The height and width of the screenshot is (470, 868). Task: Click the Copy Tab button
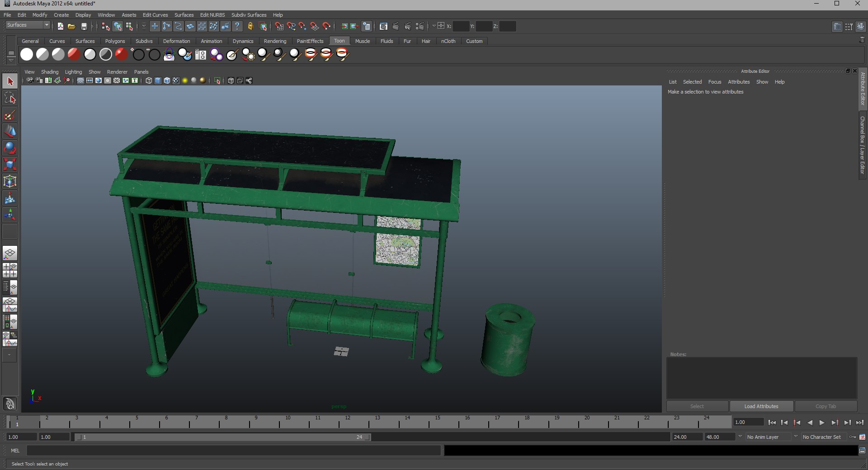click(826, 406)
